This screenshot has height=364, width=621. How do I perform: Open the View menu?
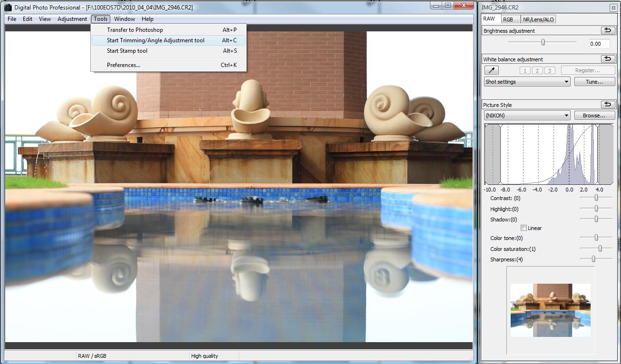click(x=45, y=19)
